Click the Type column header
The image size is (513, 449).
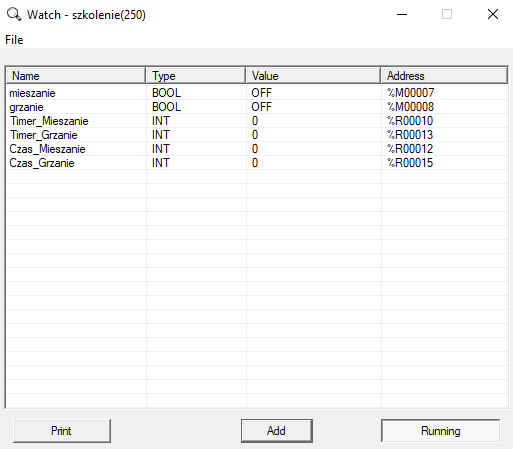point(196,76)
